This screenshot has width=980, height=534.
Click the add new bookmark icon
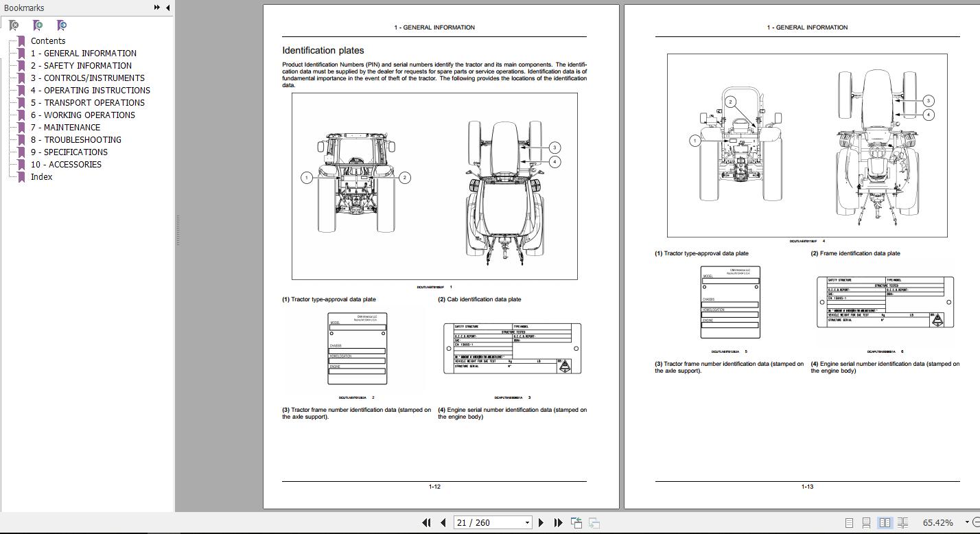pyautogui.click(x=38, y=25)
